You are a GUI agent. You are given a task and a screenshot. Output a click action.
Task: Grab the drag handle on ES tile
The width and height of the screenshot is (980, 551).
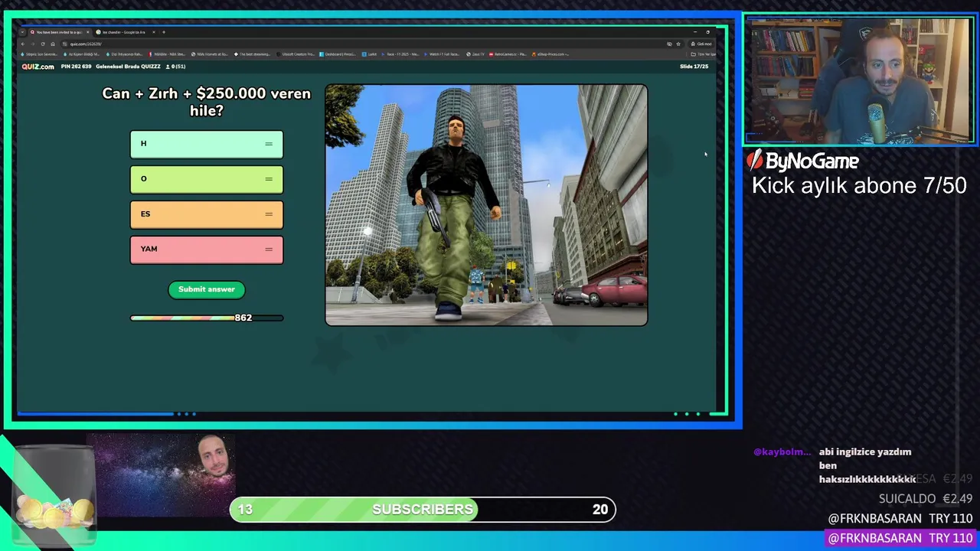coord(269,214)
